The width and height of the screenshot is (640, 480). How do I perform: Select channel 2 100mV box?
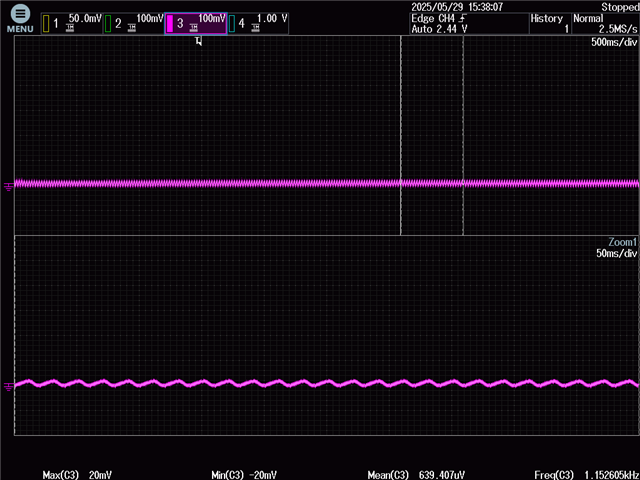click(x=134, y=24)
